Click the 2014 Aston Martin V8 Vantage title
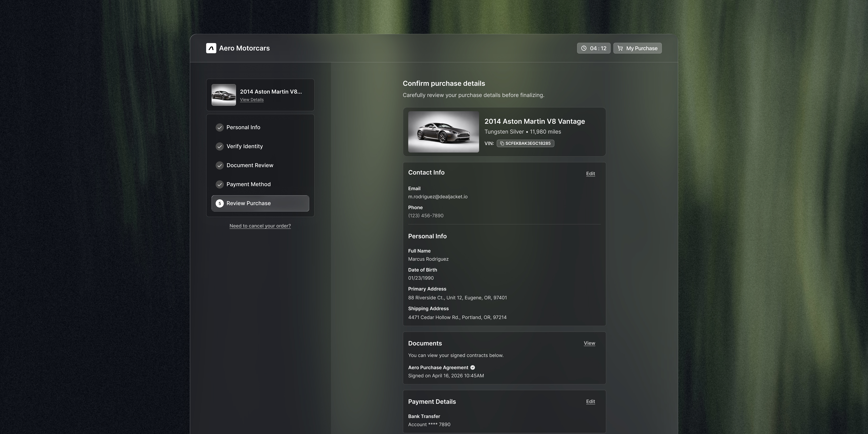This screenshot has height=434, width=868. coord(534,121)
